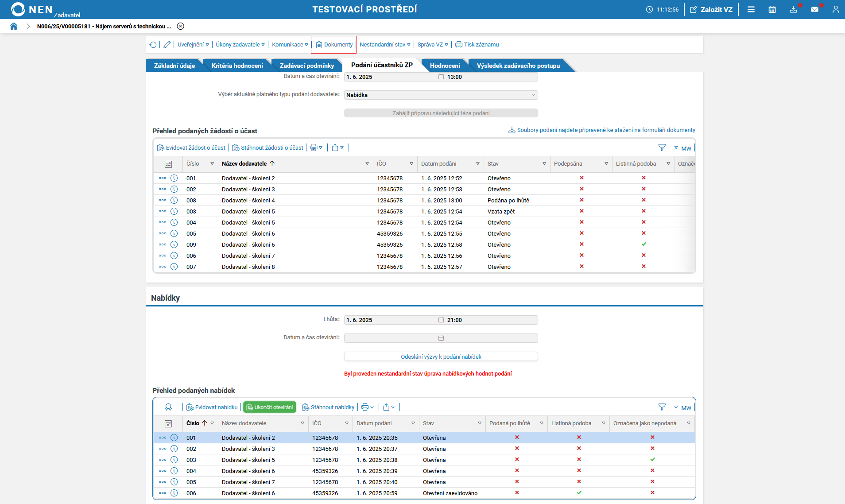Close the N006/25/V00005181 breadcrumb tab
This screenshot has height=504, width=845.
pyautogui.click(x=181, y=26)
